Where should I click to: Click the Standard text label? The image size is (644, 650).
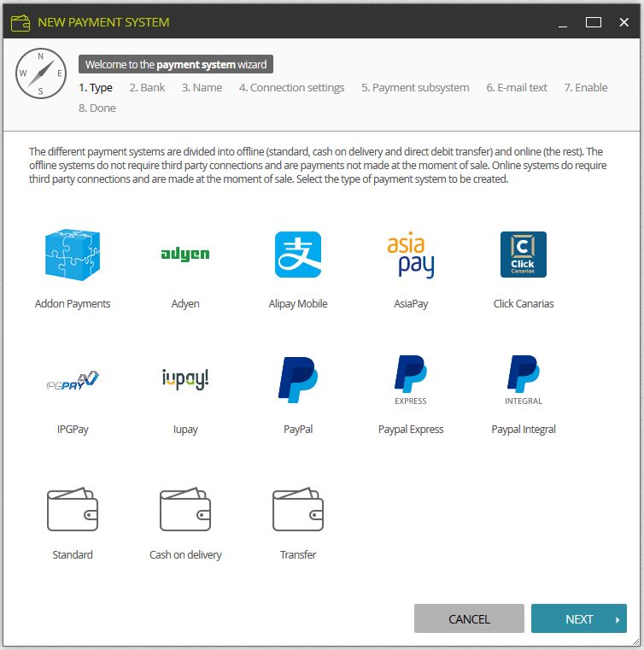[x=73, y=554]
